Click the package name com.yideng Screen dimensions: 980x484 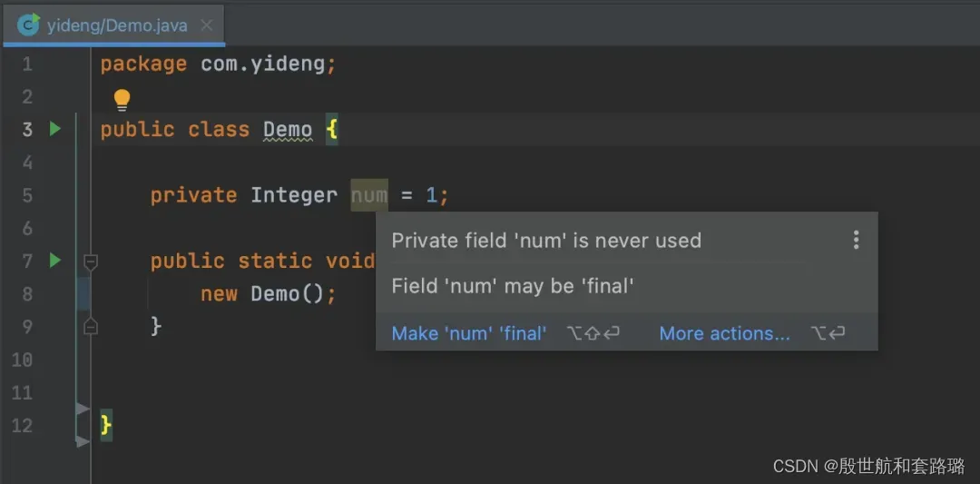coord(269,64)
